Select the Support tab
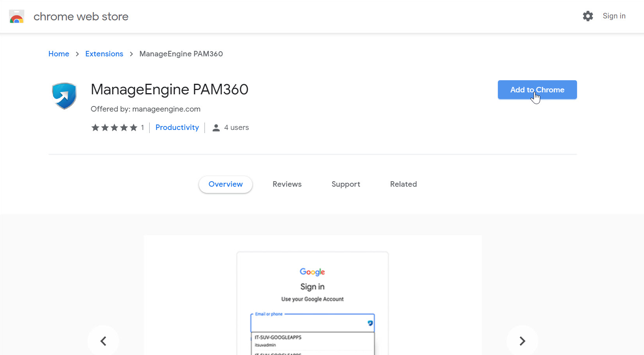The width and height of the screenshot is (644, 355). pyautogui.click(x=346, y=184)
